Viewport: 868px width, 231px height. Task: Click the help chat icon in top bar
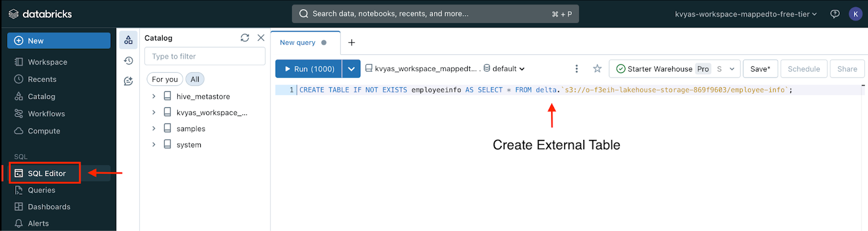pos(835,14)
